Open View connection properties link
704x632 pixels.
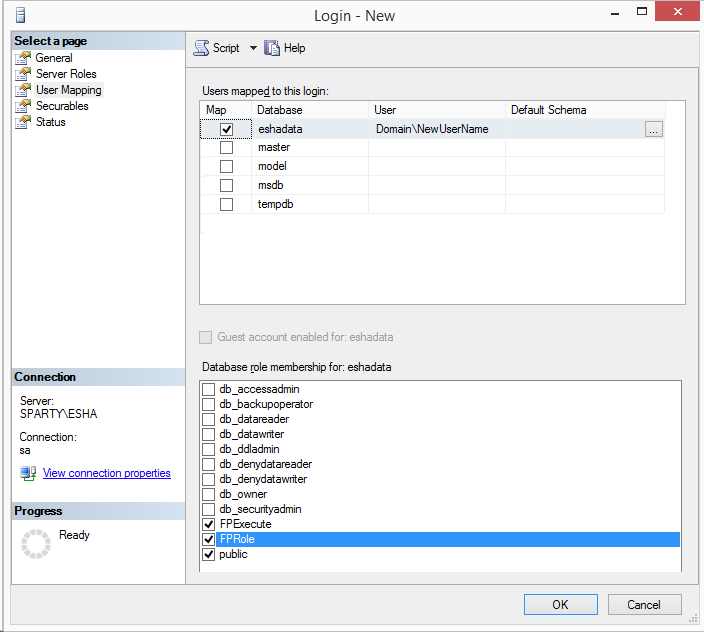[x=107, y=473]
